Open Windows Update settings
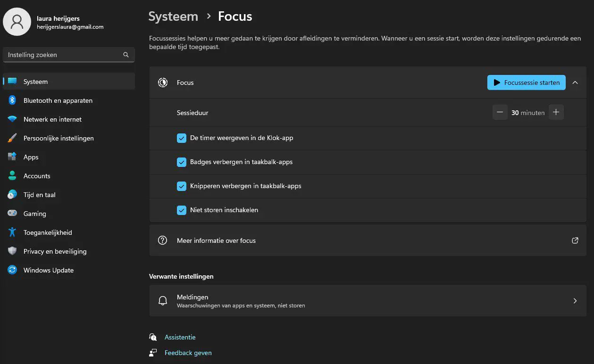Screen dimensions: 594x364 69,270
